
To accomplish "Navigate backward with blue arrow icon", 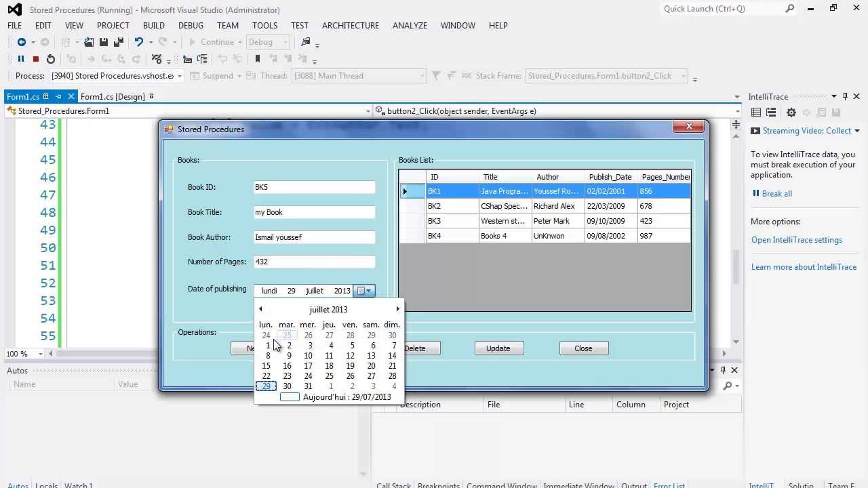I will 21,42.
